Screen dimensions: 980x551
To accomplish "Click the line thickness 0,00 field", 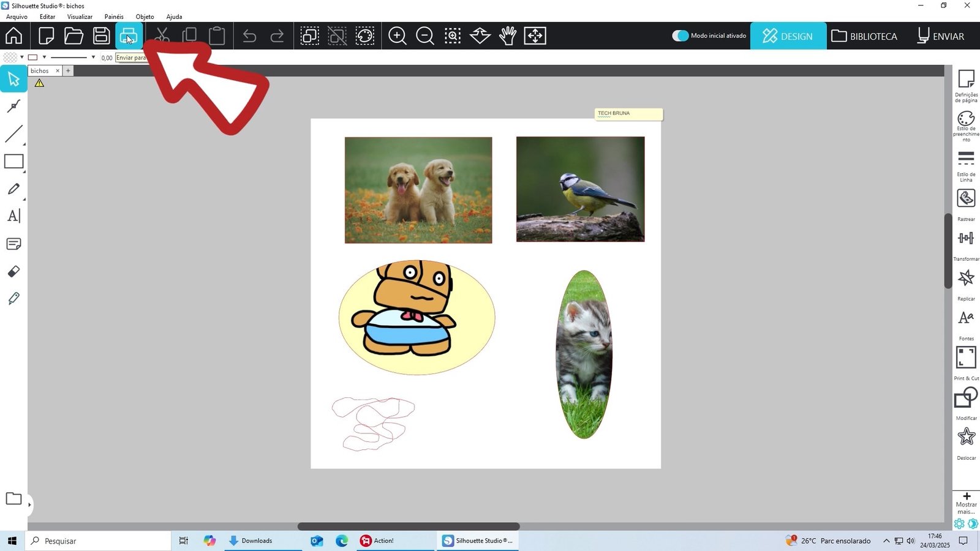I will [106, 57].
